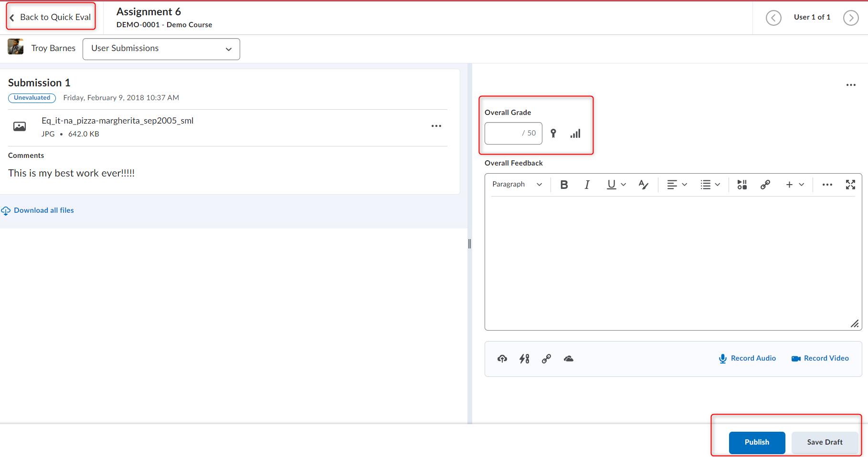Select Download all files link
The width and height of the screenshot is (868, 457).
click(x=43, y=210)
